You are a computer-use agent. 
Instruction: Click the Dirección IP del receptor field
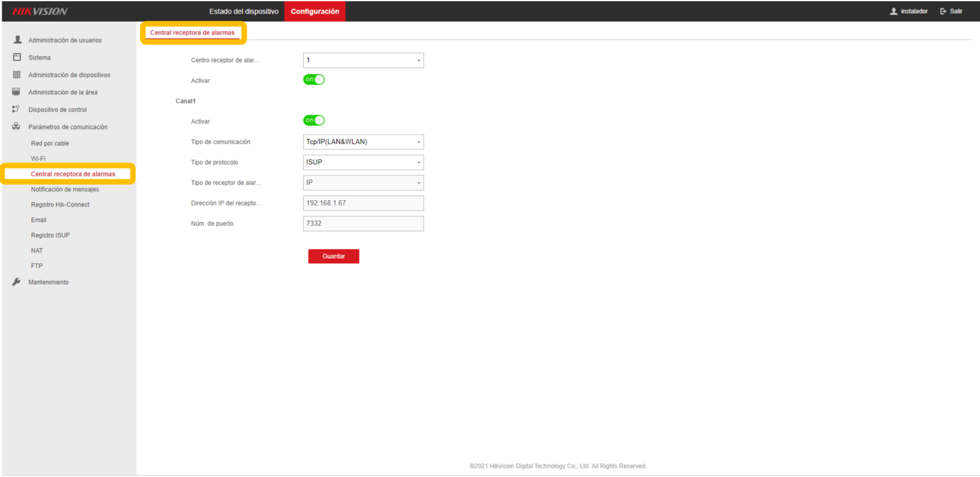pyautogui.click(x=363, y=203)
